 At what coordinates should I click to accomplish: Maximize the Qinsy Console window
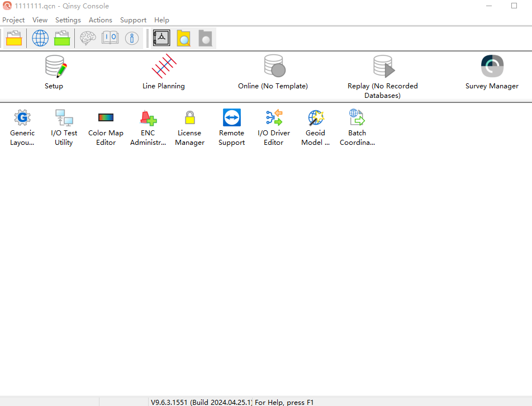click(x=514, y=6)
